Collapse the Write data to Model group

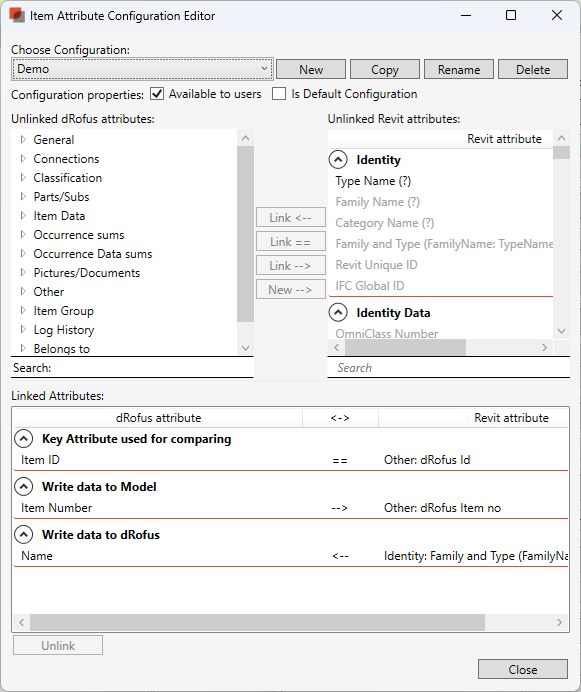click(23, 487)
